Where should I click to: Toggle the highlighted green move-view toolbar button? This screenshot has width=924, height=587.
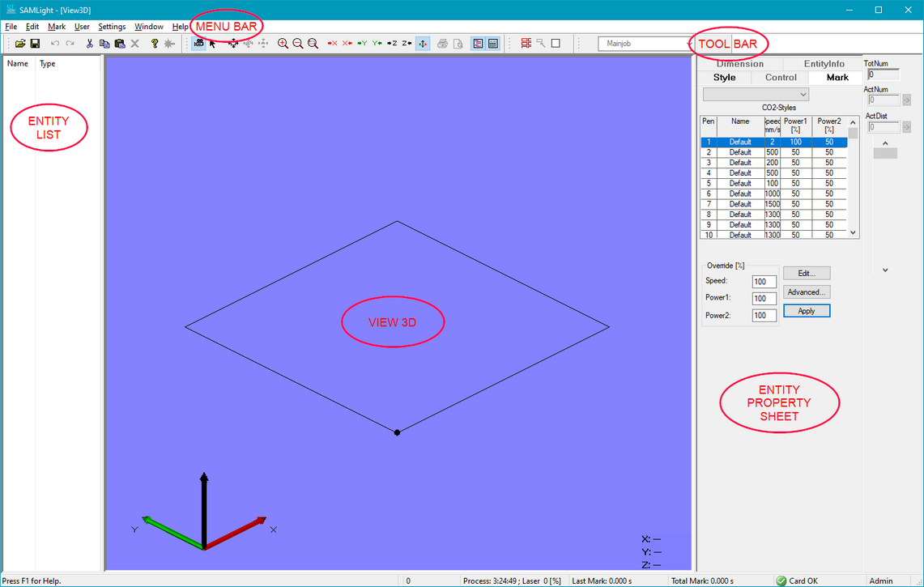click(423, 44)
